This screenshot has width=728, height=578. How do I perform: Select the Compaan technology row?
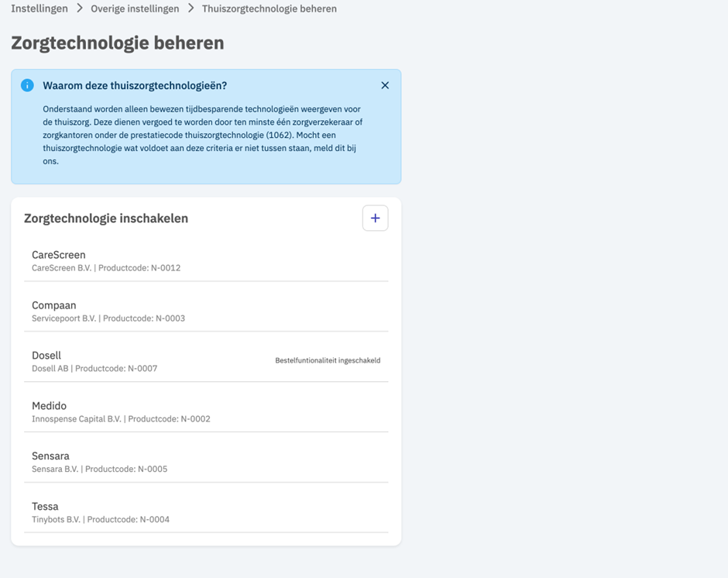[x=206, y=311]
